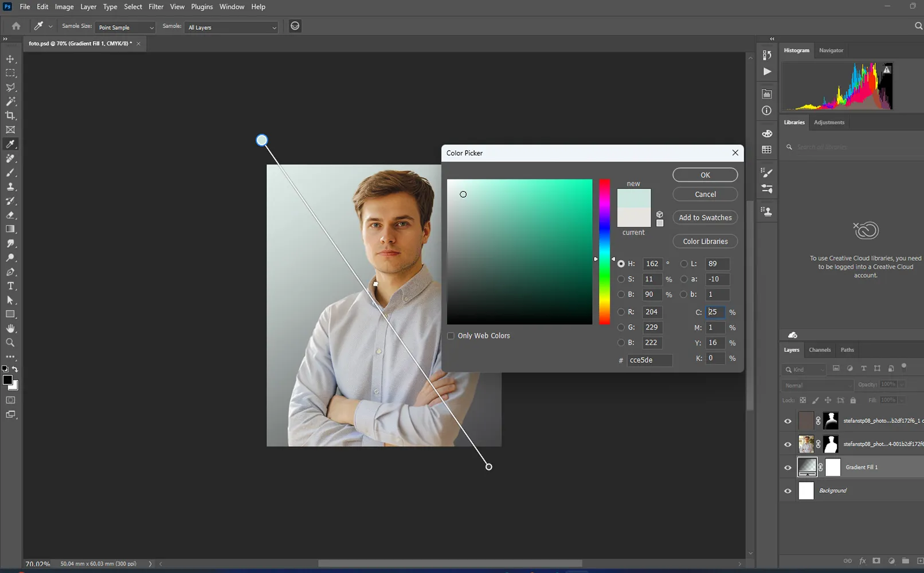Open the Image menu

[64, 7]
